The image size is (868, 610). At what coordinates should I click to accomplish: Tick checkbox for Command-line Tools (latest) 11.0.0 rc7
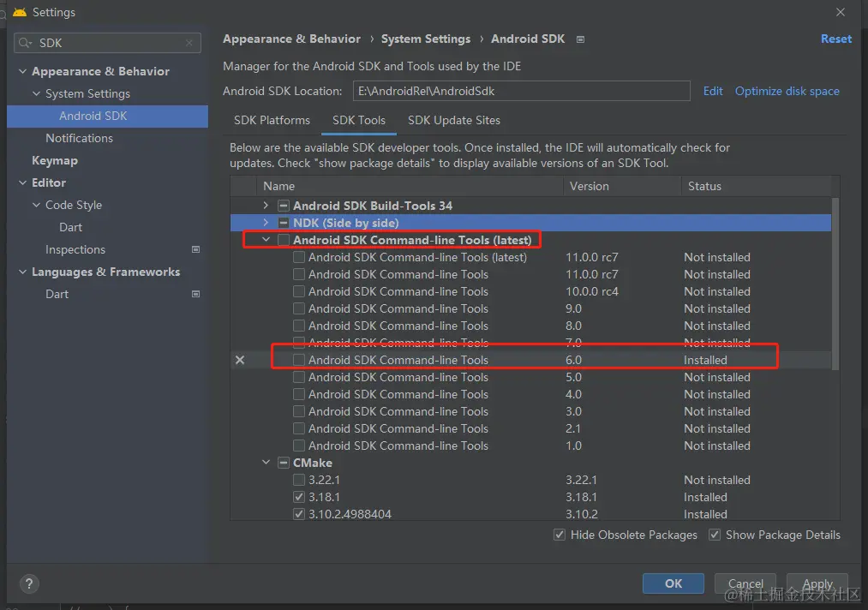(x=299, y=257)
